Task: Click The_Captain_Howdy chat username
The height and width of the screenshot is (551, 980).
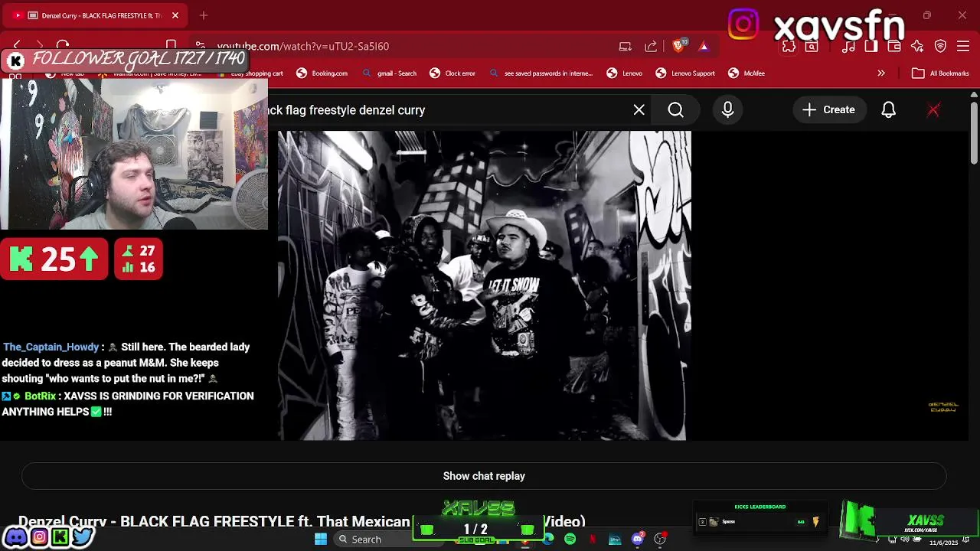Action: tap(50, 347)
